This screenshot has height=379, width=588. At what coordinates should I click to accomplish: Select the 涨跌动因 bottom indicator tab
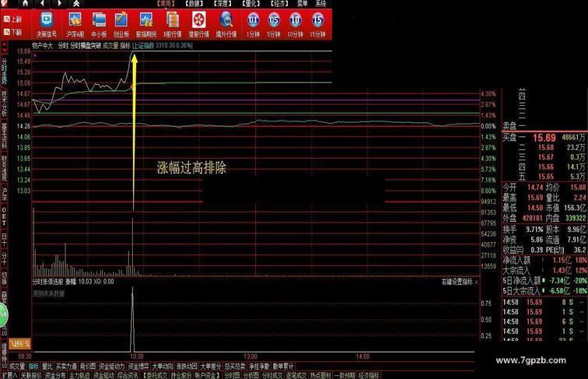point(187,367)
